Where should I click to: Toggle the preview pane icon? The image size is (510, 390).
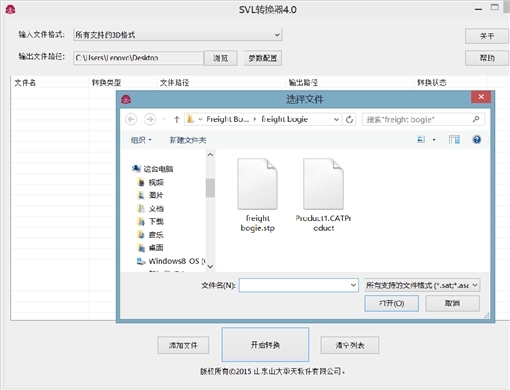tap(454, 140)
